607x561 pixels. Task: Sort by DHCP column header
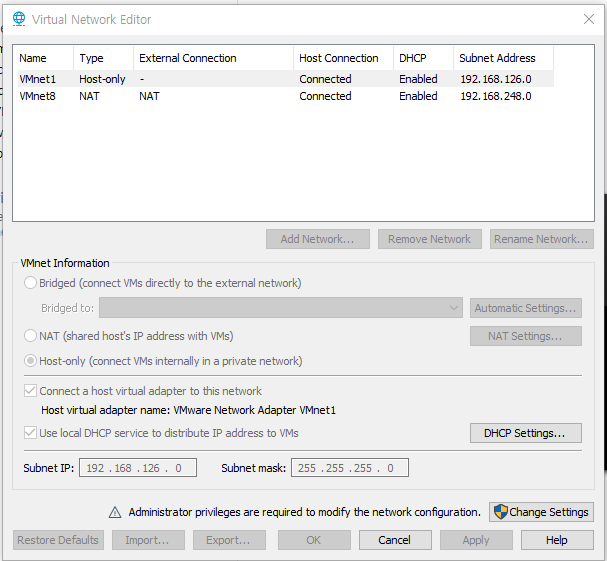click(x=424, y=58)
